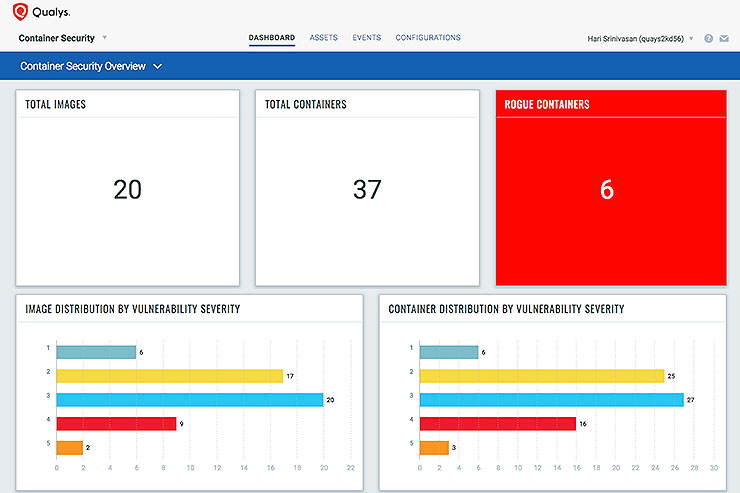
Task: Click severity 4 red bar in image chart
Action: click(x=116, y=424)
